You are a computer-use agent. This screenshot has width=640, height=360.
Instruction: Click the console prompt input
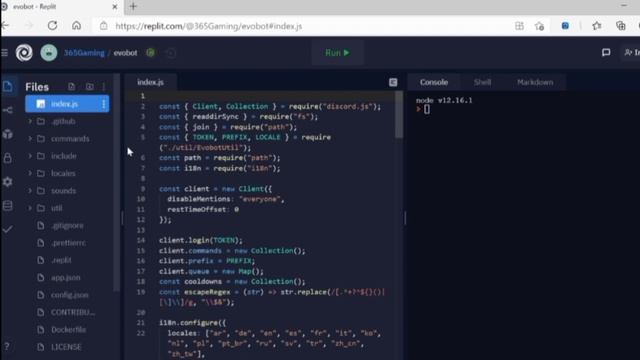click(x=427, y=109)
